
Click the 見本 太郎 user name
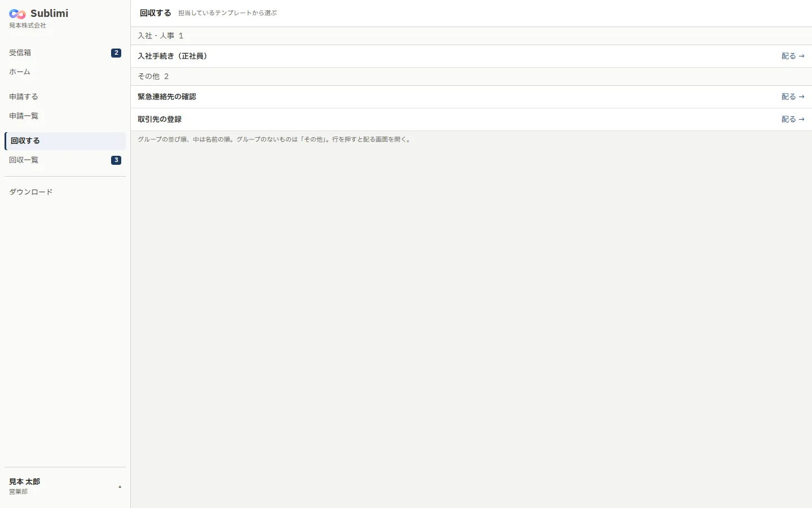tap(25, 481)
